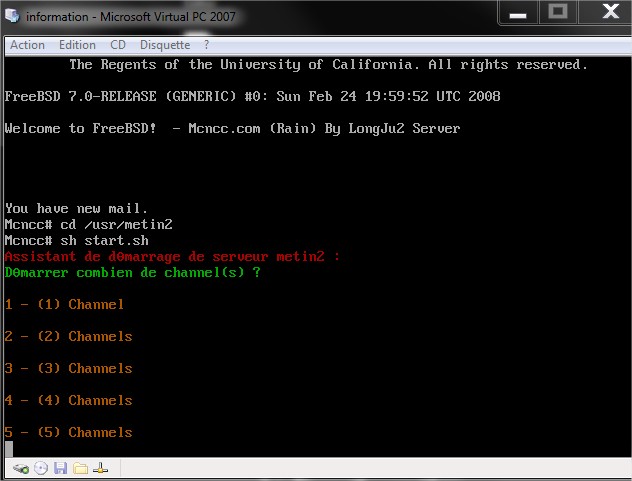Close the information Virtual PC window

610,12
